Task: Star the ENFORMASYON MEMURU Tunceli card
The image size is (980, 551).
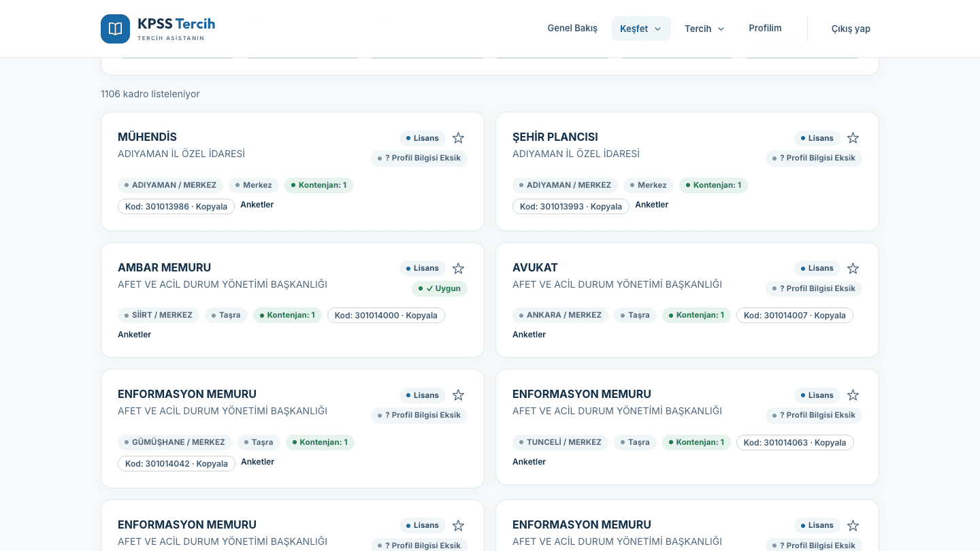Action: tap(853, 395)
